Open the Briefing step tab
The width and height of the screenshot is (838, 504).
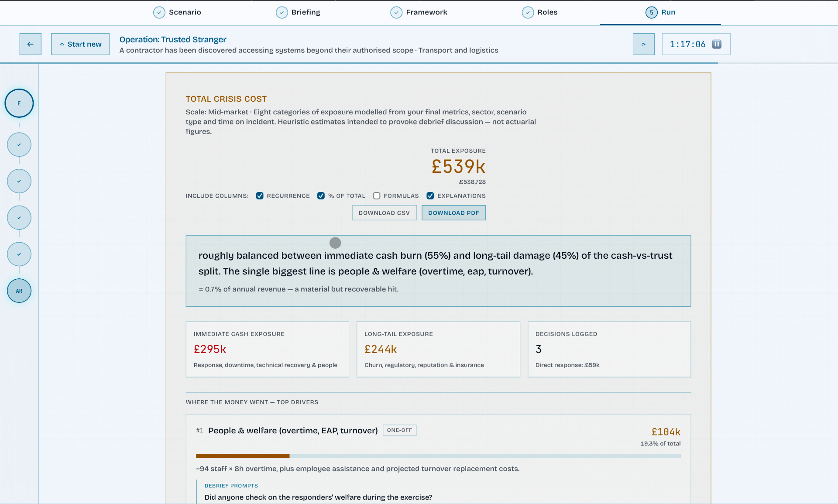[x=298, y=12]
